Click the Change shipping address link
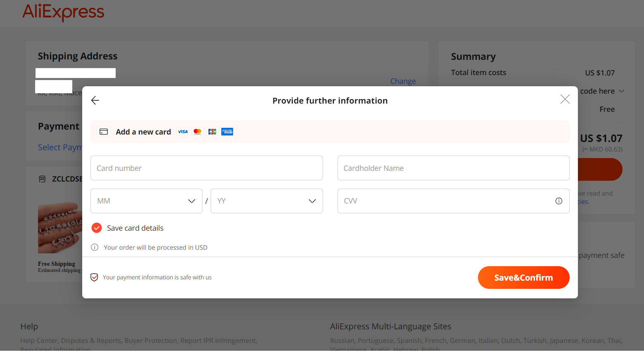644x352 pixels. (x=403, y=81)
